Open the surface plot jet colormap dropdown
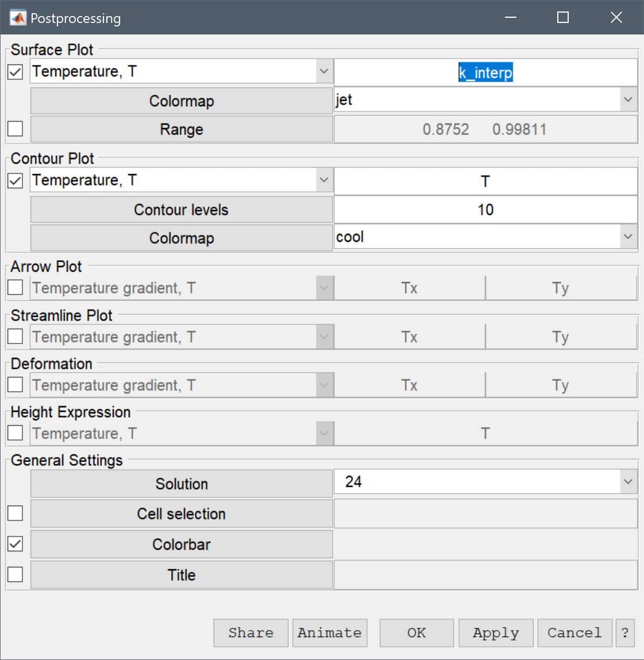This screenshot has height=660, width=644. (x=486, y=100)
